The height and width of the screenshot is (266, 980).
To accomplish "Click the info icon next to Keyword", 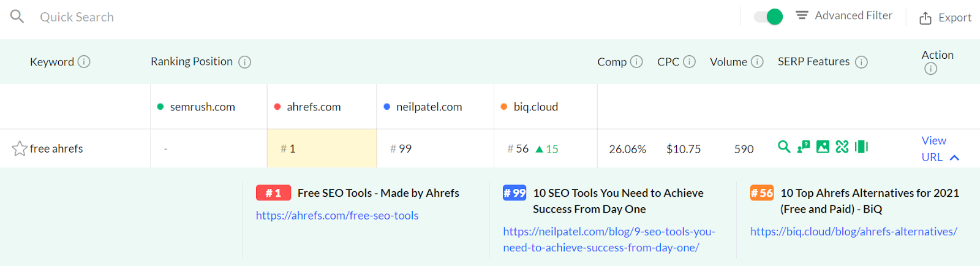I will [84, 61].
